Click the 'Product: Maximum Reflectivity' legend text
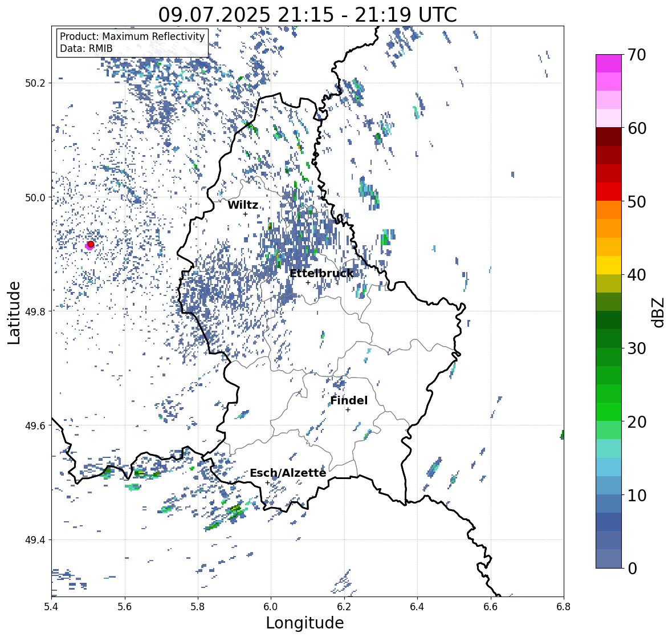Image resolution: width=672 pixels, height=637 pixels. 132,36
